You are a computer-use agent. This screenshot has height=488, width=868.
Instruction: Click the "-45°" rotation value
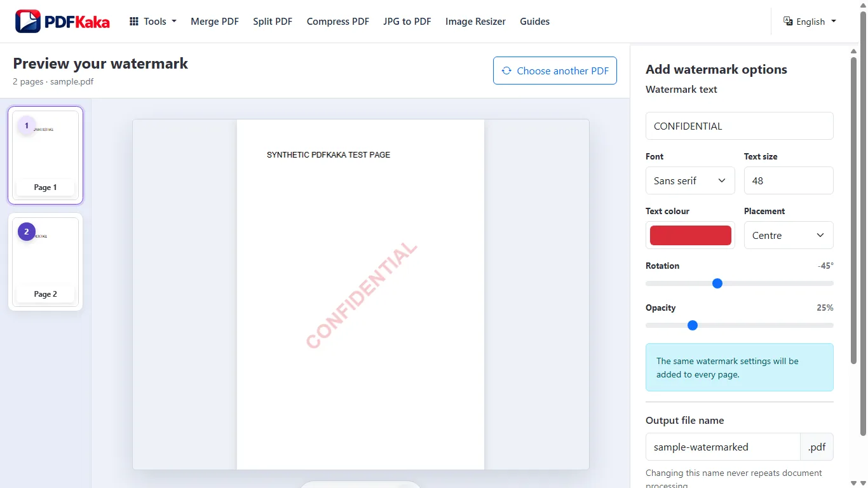825,266
